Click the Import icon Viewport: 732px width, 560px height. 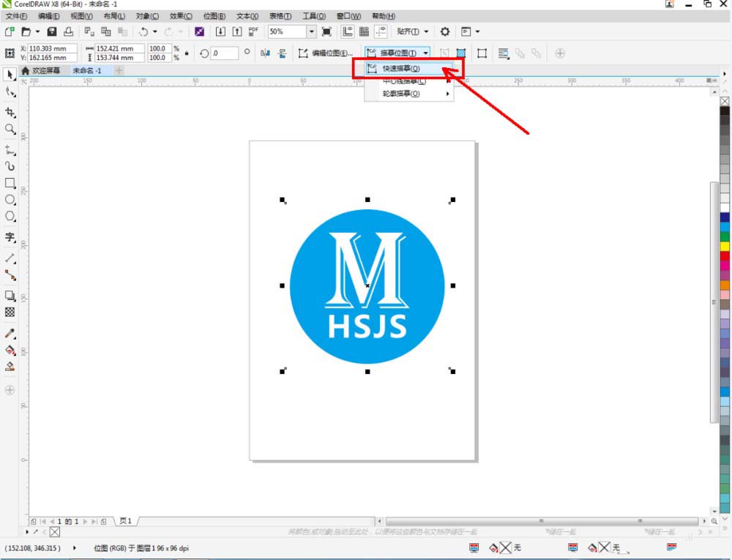tap(220, 31)
